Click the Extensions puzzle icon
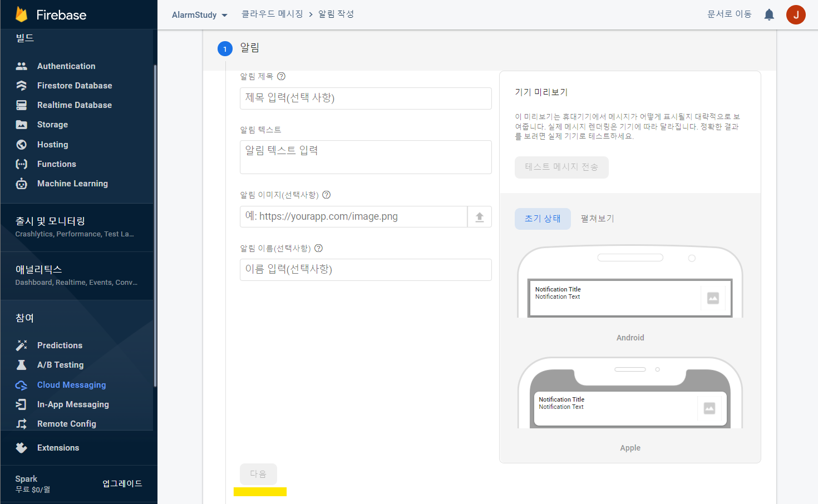The image size is (818, 504). coord(22,448)
